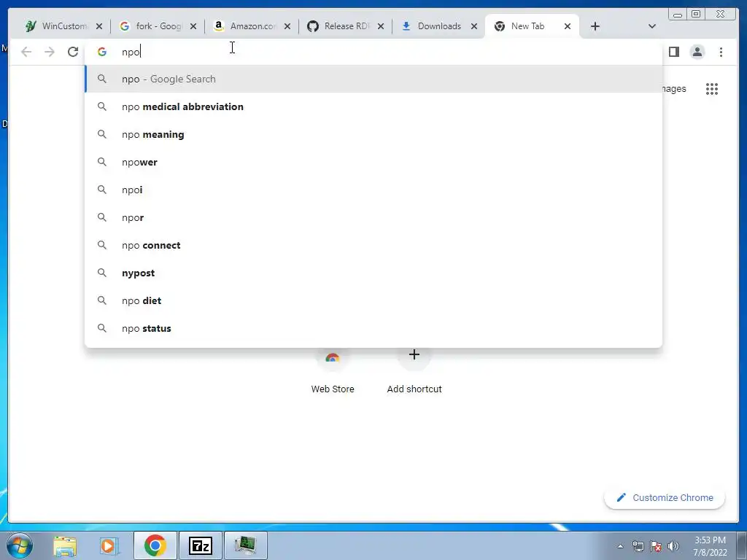Open the Chrome side panel

tap(673, 52)
